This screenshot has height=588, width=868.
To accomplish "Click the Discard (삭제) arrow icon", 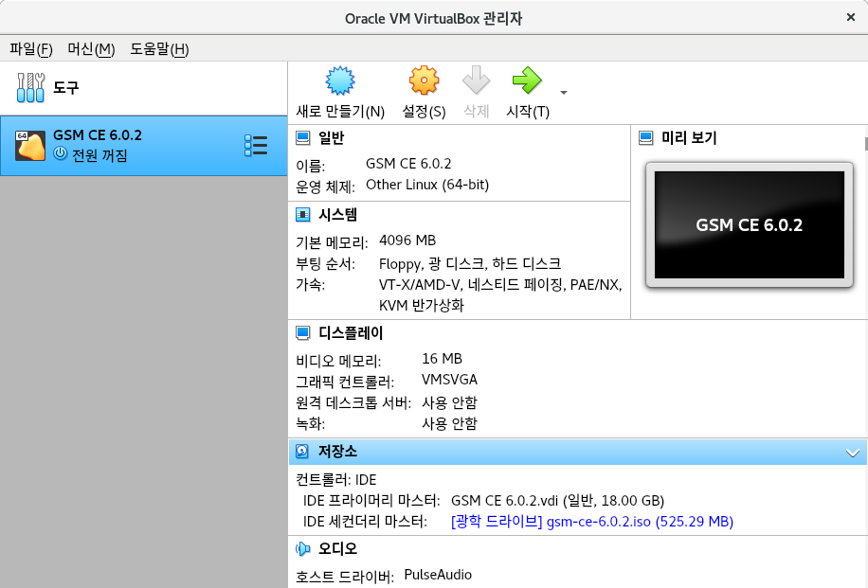I will (476, 80).
